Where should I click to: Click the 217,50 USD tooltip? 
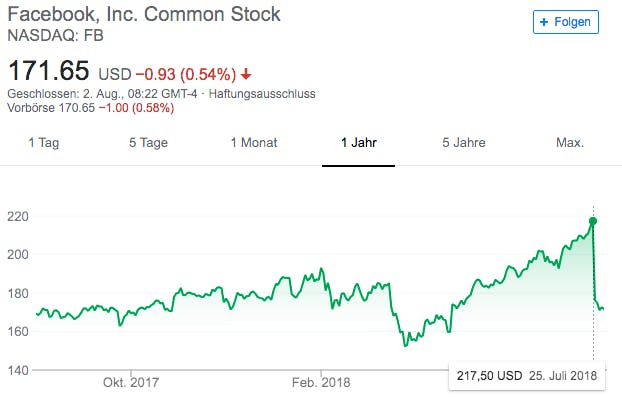527,376
